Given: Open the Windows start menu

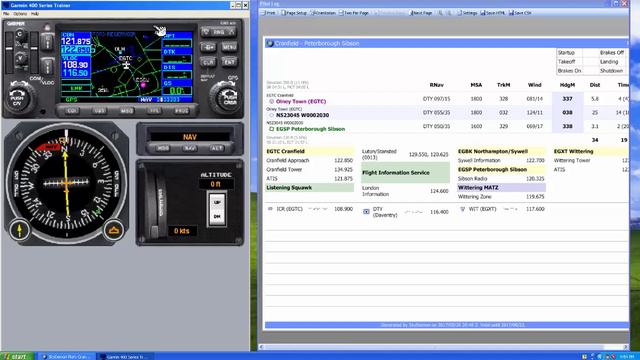Looking at the screenshot, I should pyautogui.click(x=17, y=356).
